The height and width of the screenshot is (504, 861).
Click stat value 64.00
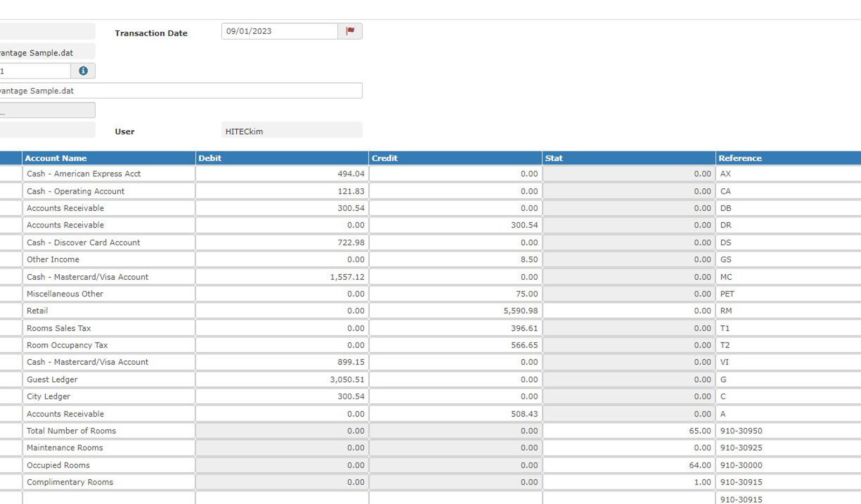(629, 465)
